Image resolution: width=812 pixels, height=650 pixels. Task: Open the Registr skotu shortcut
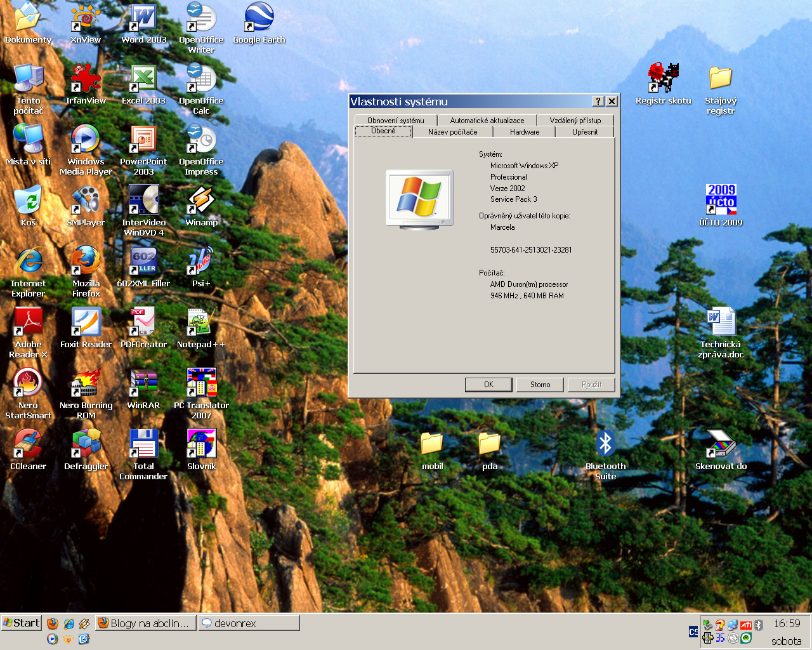(x=663, y=84)
